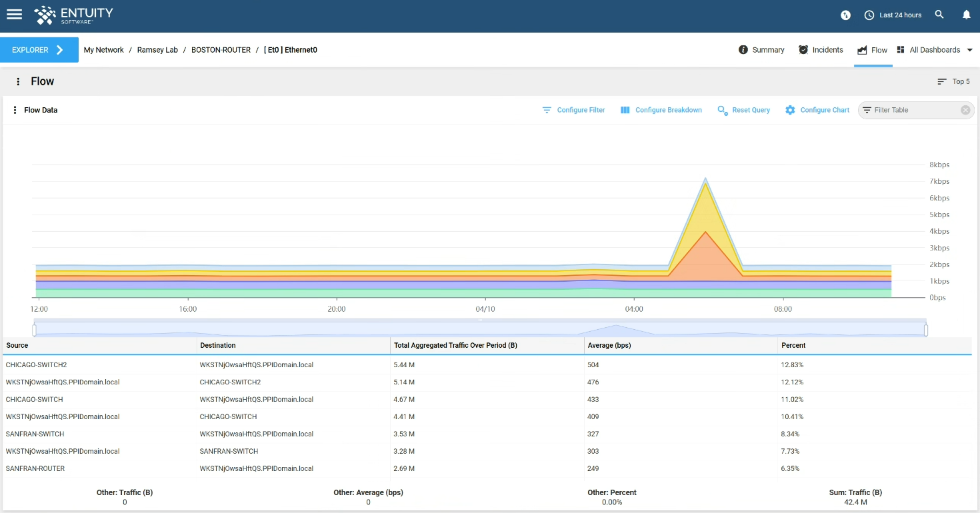This screenshot has width=980, height=513.
Task: Click the 4.41 M traffic value
Action: (x=404, y=417)
